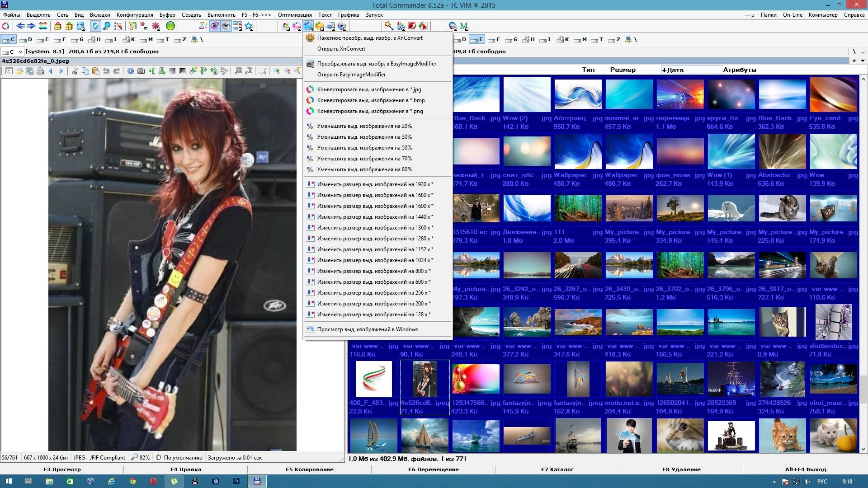Switch right panel to drive F
Screen dimensions: 868x488
coord(494,39)
